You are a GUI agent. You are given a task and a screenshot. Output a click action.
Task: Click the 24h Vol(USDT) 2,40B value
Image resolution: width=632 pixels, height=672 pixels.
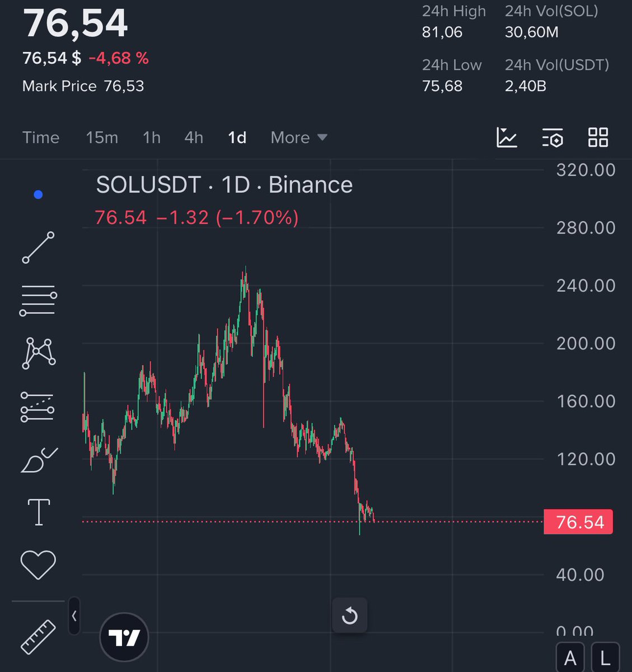pos(526,86)
